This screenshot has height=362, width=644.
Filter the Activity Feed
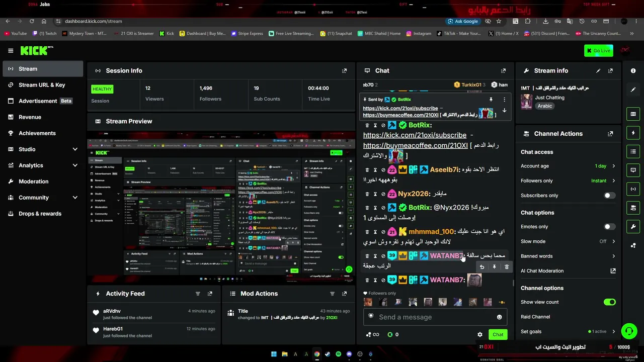click(198, 294)
